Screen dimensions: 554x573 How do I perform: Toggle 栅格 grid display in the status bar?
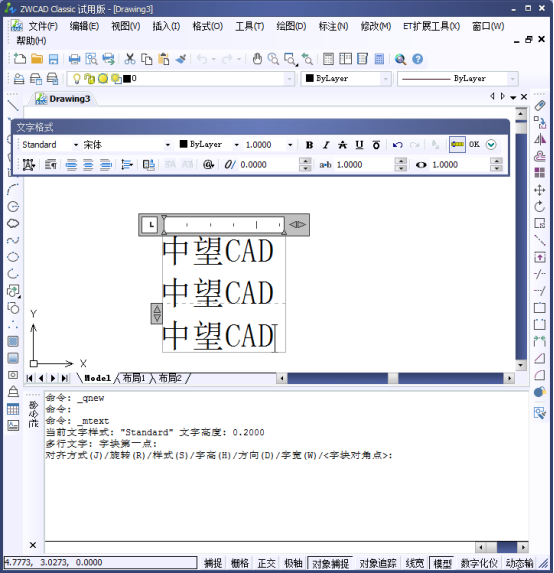[x=240, y=563]
